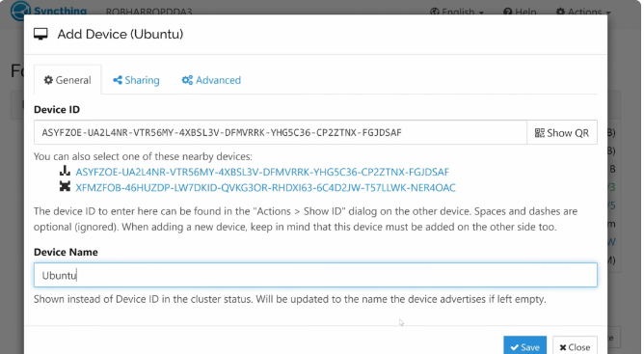644x354 pixels.
Task: Click the cogs icon on Advanced tab
Action: point(187,80)
